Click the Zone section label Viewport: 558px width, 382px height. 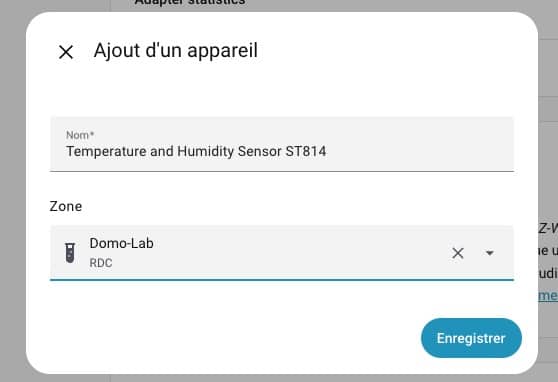coord(66,206)
